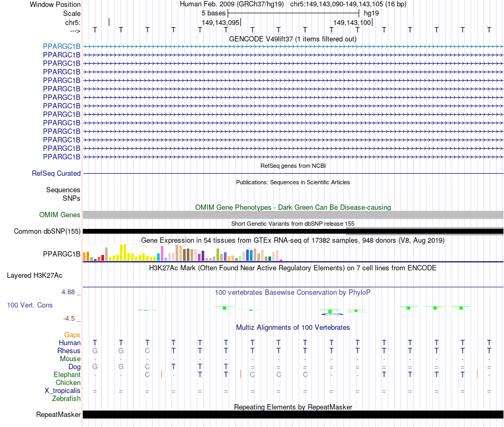Viewport: 504px width, 427px height.
Task: Click the Sequences track label
Action: (63, 190)
